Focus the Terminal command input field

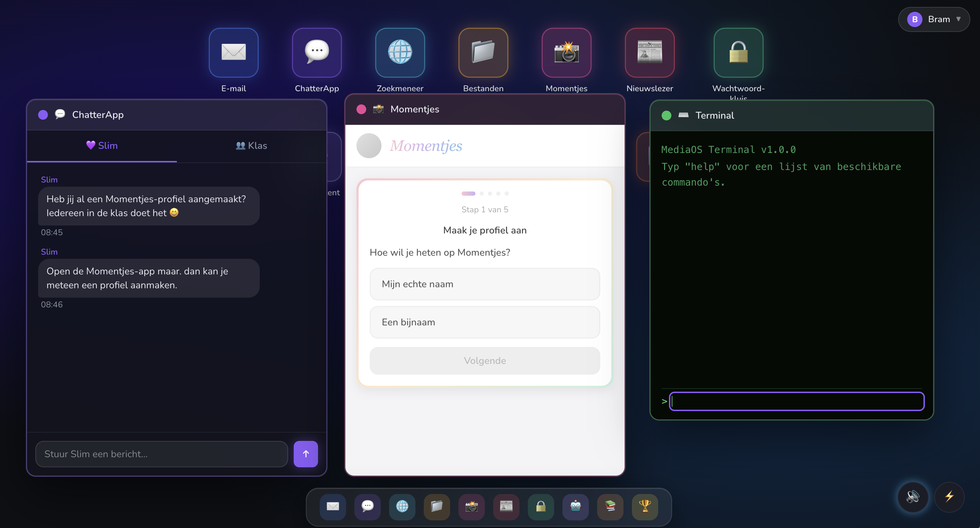[x=797, y=401]
